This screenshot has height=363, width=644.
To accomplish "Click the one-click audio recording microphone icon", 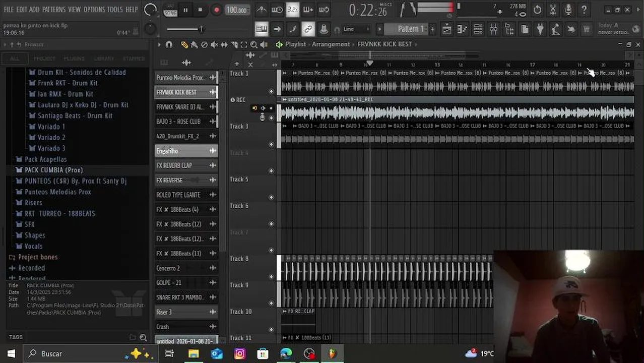I will [x=568, y=10].
